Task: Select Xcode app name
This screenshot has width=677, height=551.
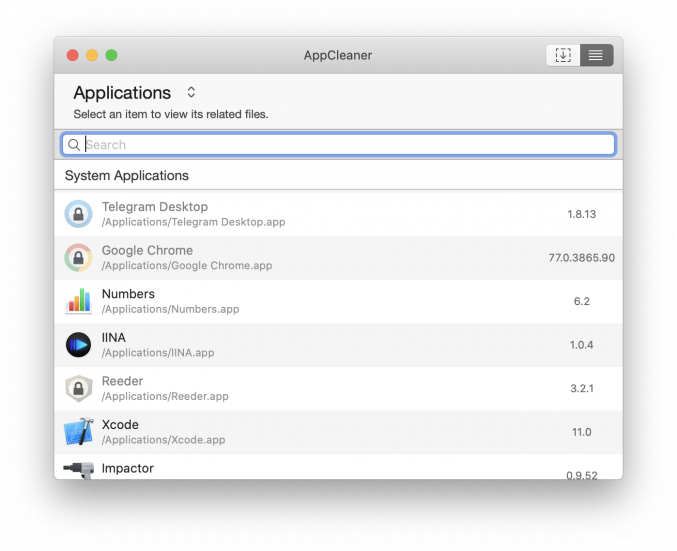Action: 120,425
